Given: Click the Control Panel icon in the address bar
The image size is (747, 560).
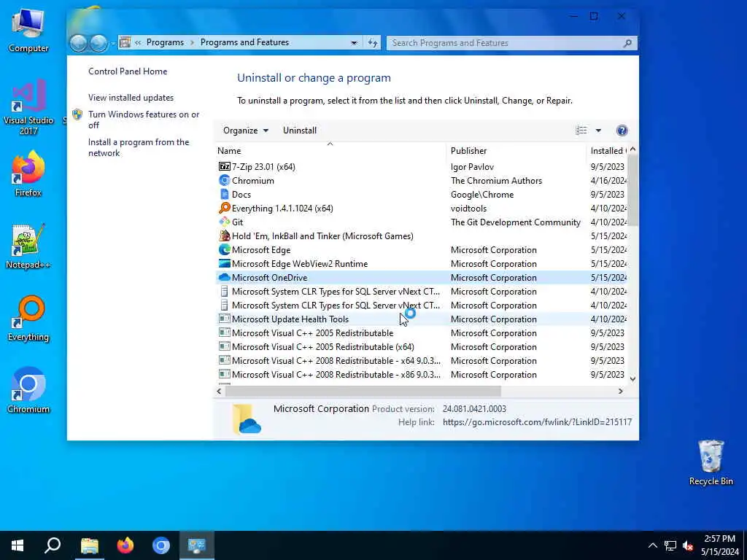Looking at the screenshot, I should click(x=125, y=42).
